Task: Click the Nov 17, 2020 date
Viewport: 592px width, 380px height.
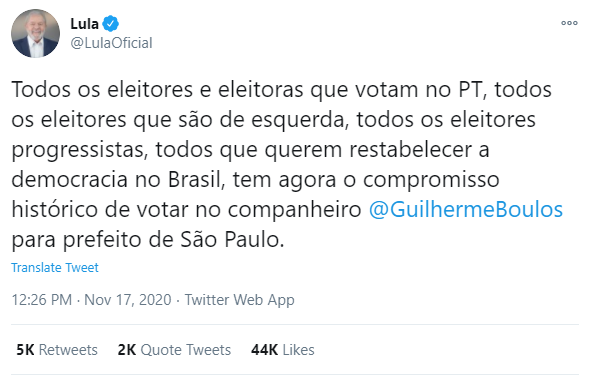Action: click(x=128, y=300)
